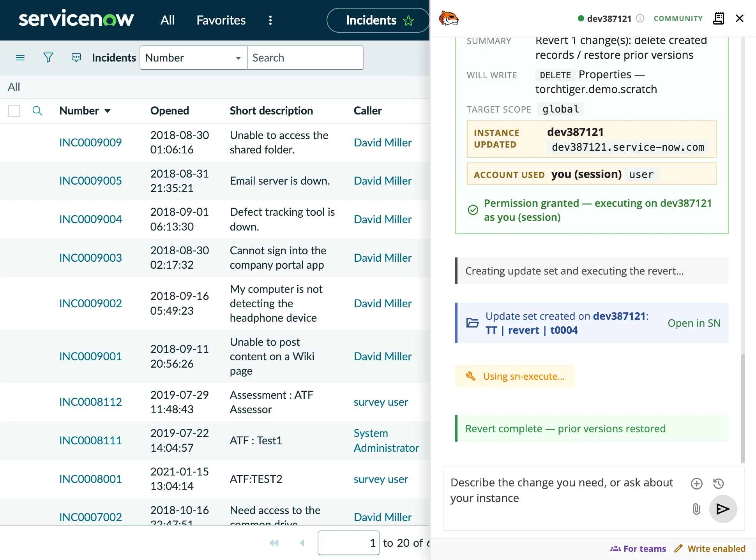This screenshot has height=560, width=756.
Task: Click the Using sn-execute status chip
Action: tap(515, 376)
